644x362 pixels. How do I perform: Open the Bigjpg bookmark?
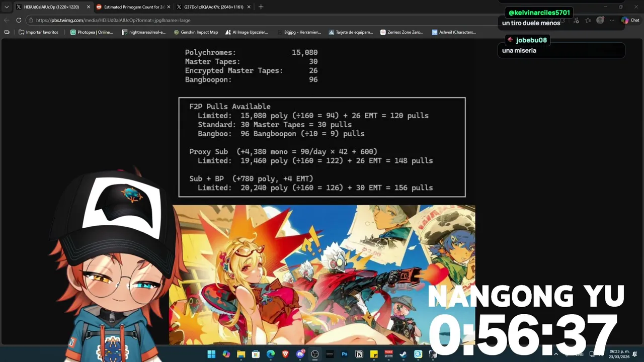299,32
